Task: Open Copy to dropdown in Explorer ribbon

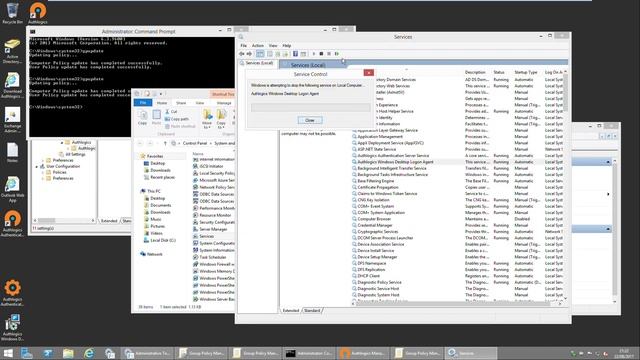Action: [x=221, y=119]
